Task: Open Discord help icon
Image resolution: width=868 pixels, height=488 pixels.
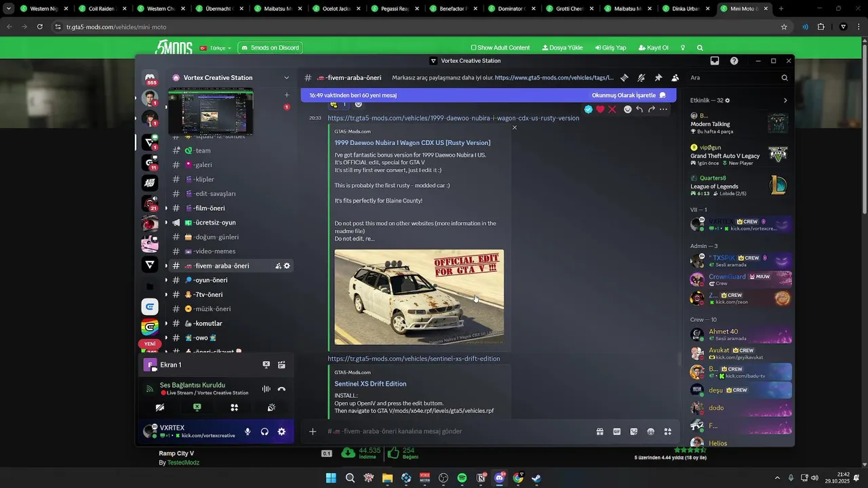Action: tap(734, 61)
